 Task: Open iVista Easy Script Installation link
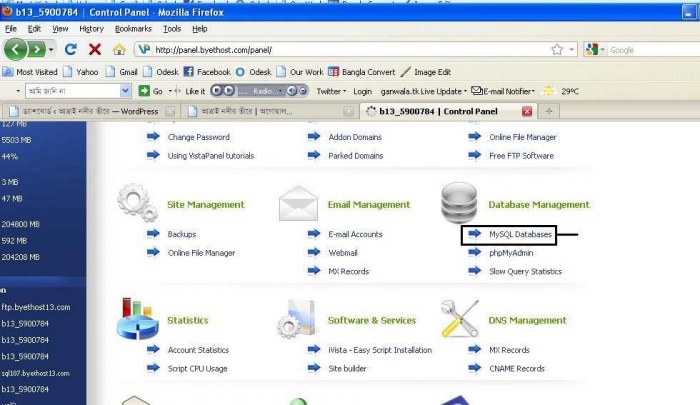[x=380, y=350]
